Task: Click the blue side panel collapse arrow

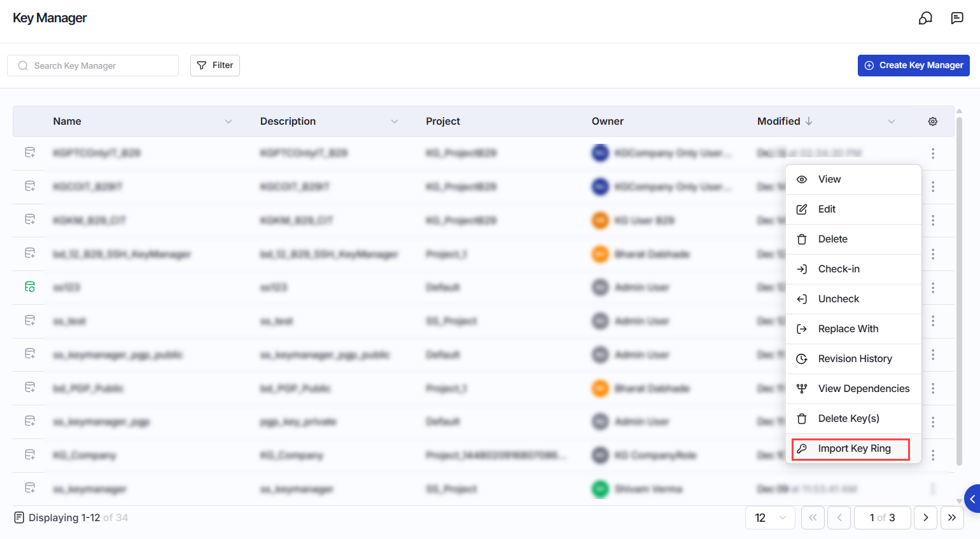Action: [972, 500]
